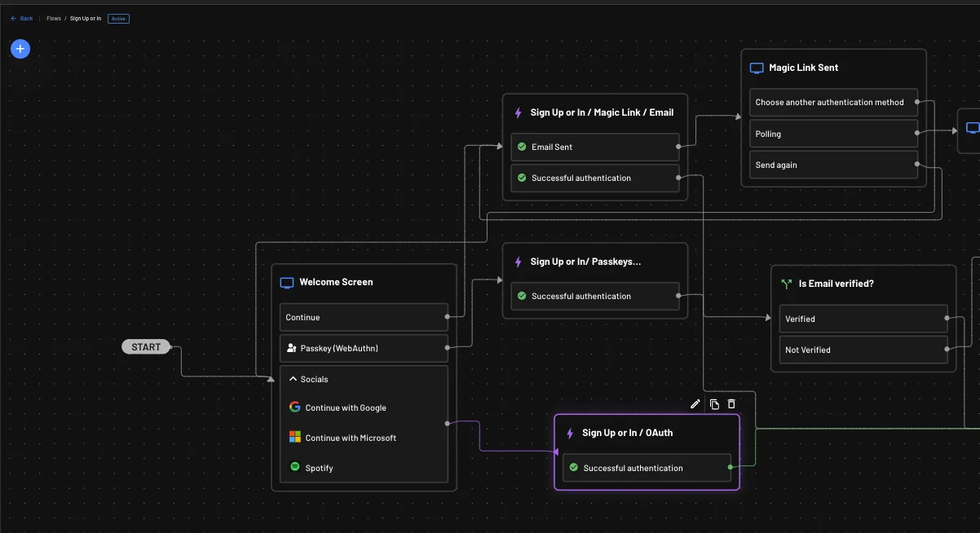Click Sign Up or In / Magic Link / Email title
Viewport: 980px width, 533px height.
click(x=602, y=112)
